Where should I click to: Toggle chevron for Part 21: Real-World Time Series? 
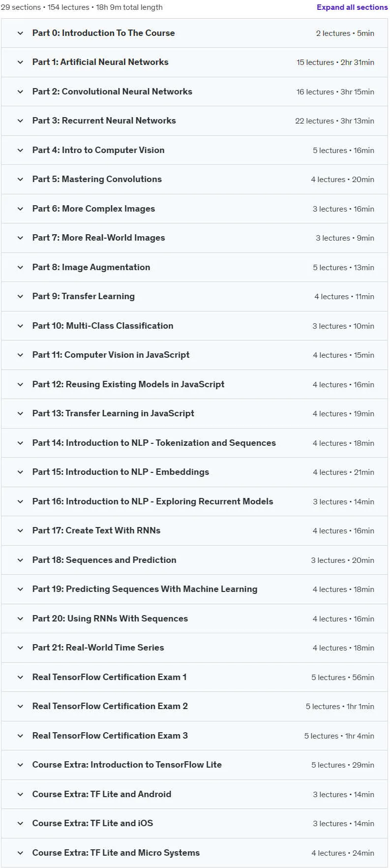pos(20,648)
